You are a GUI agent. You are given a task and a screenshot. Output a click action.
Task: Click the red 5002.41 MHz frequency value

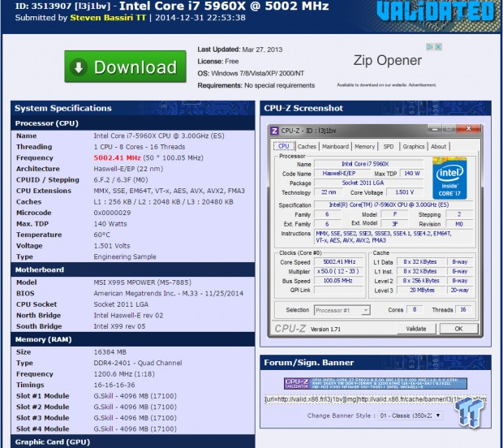117,158
